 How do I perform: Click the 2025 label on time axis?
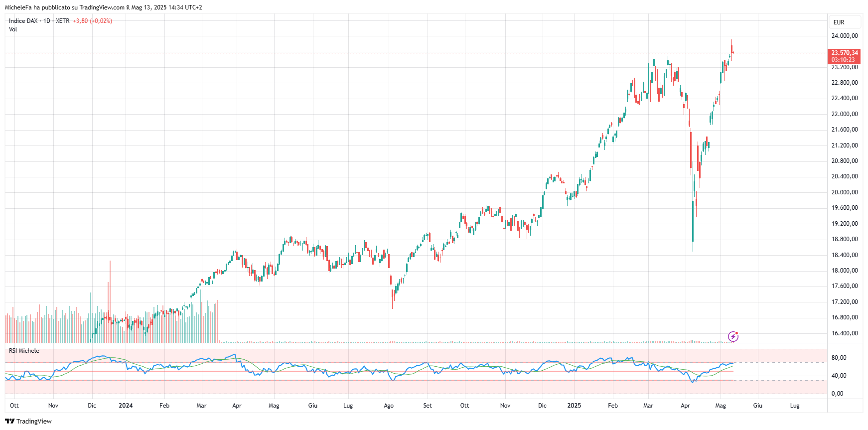(x=574, y=406)
